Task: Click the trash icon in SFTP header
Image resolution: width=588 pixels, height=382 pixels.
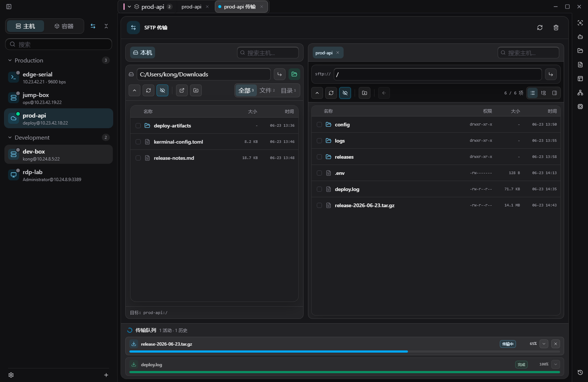Action: [x=556, y=28]
